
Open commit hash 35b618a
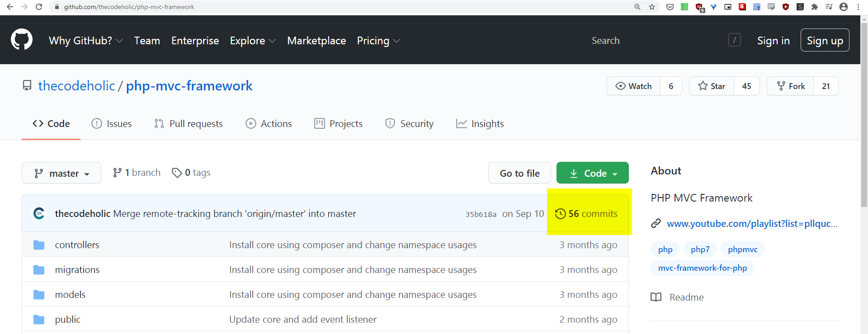(x=481, y=214)
